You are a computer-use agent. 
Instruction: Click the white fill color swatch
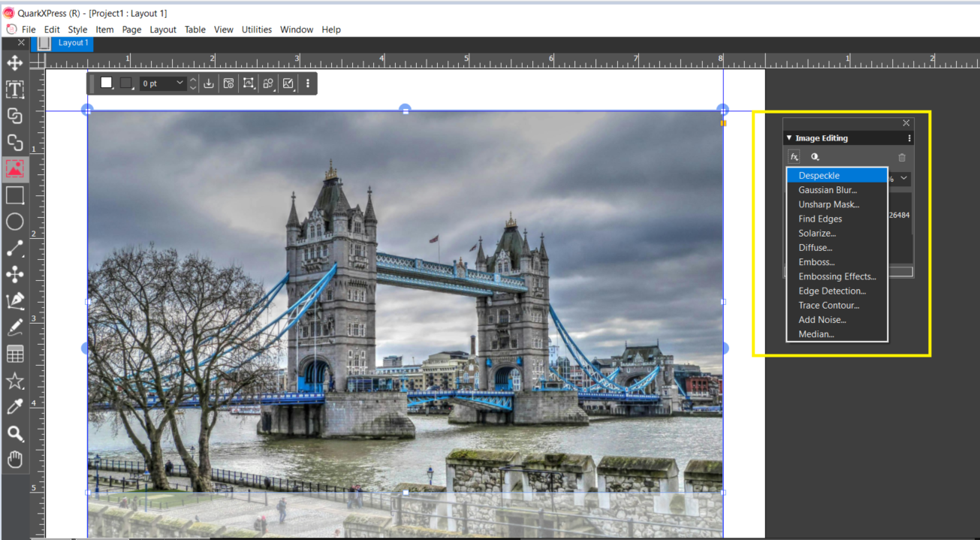click(x=107, y=83)
